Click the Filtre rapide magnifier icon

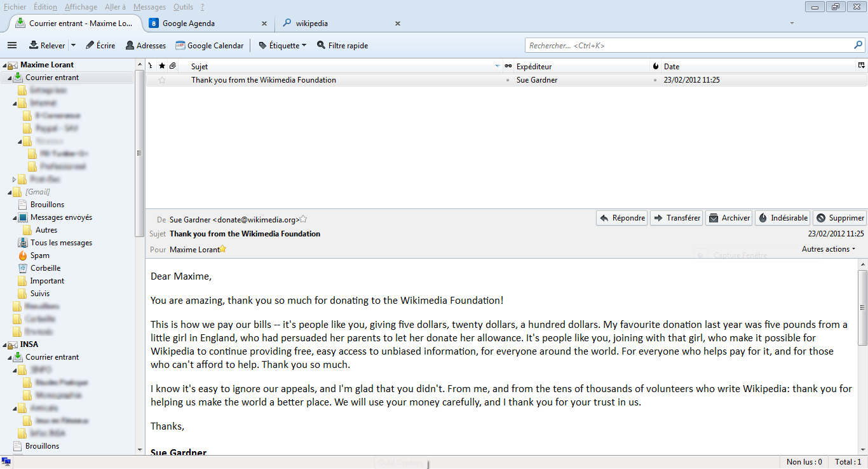tap(321, 45)
